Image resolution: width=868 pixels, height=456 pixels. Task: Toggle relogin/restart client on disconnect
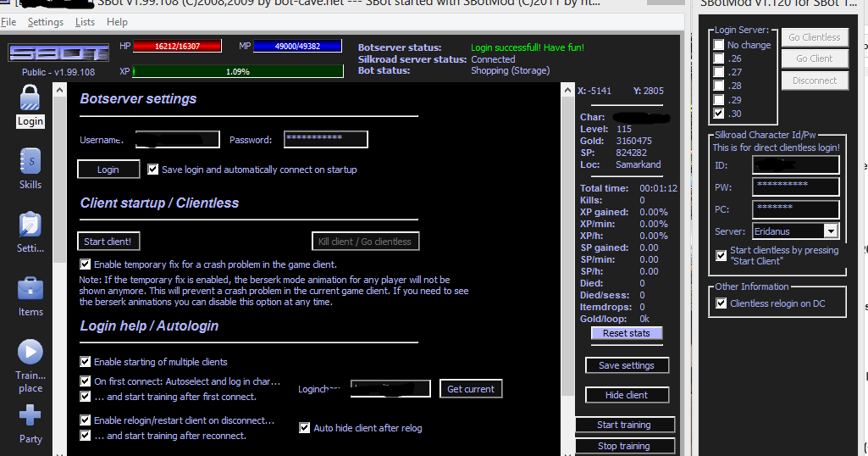pyautogui.click(x=85, y=420)
